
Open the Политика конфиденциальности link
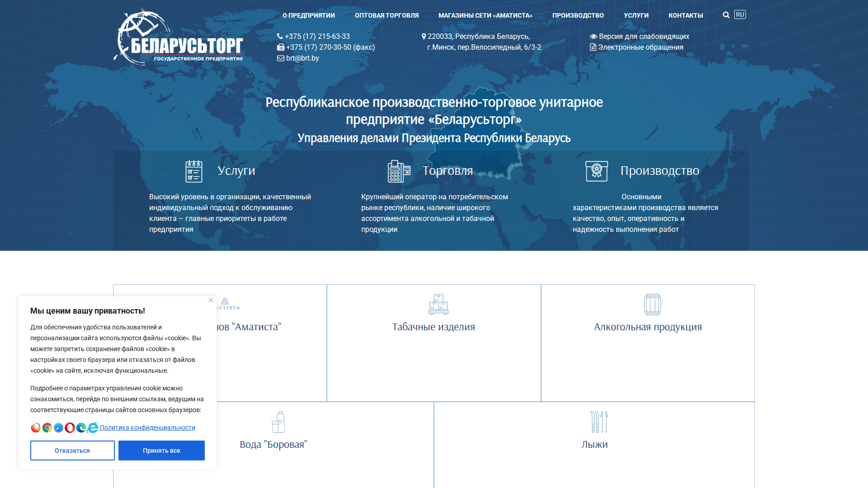(x=147, y=427)
